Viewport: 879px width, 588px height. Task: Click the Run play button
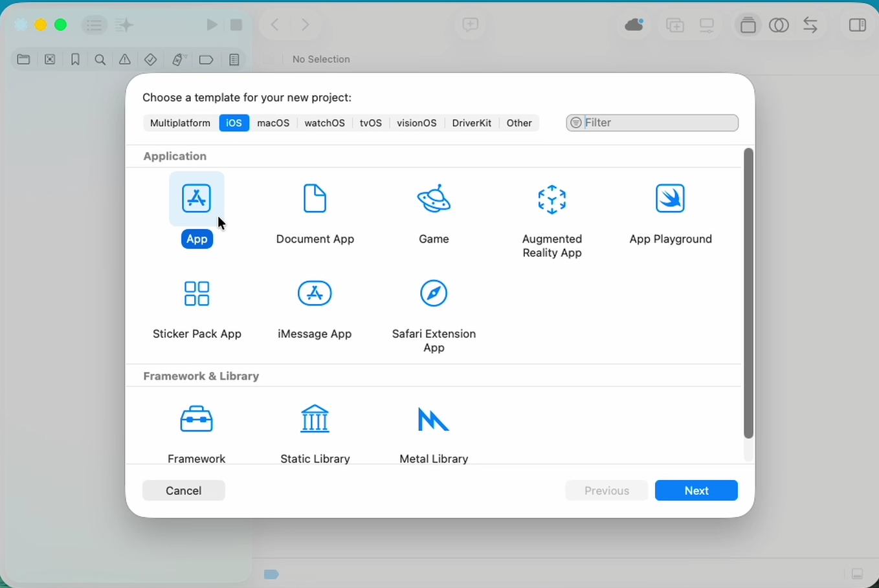tap(212, 25)
